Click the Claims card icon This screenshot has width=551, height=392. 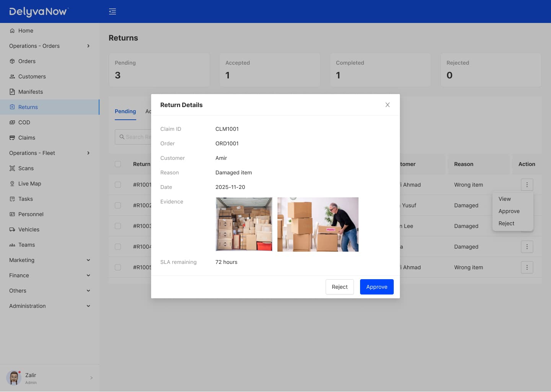point(12,138)
